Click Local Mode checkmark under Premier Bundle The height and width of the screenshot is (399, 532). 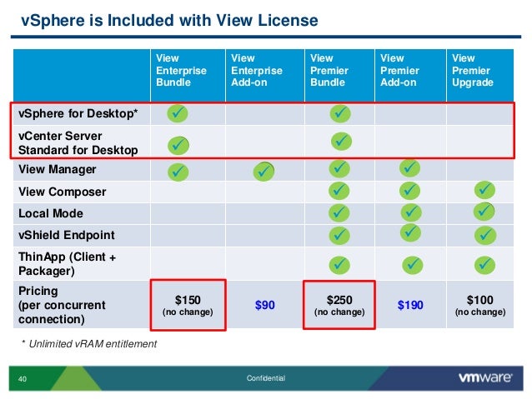(x=339, y=213)
